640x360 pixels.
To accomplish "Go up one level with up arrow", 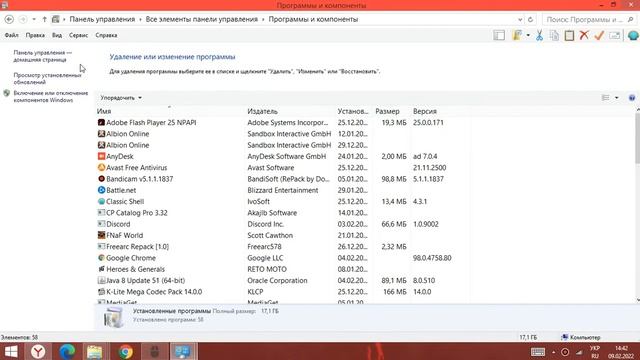I will pyautogui.click(x=44, y=19).
